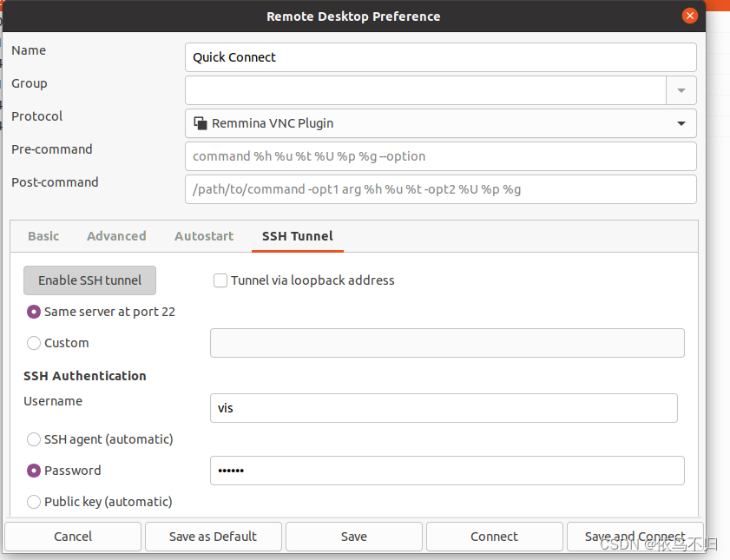
Task: Switch to the Basic tab
Action: 43,236
